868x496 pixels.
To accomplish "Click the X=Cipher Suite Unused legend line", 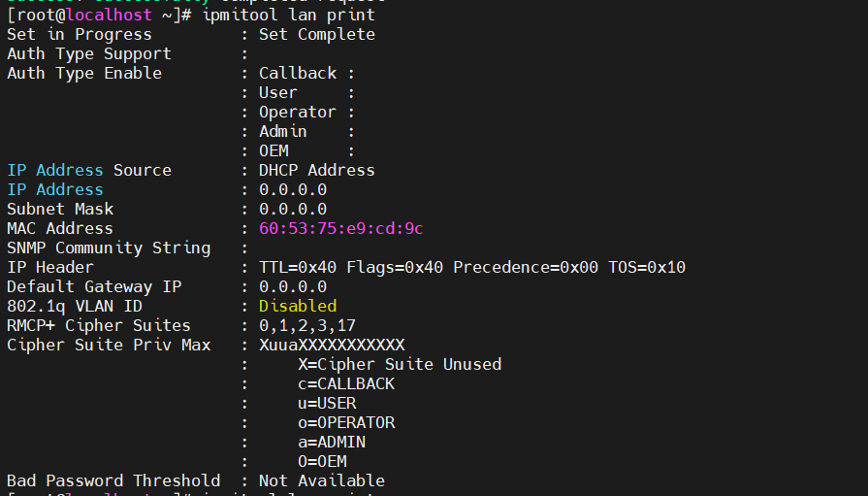I will point(400,365).
